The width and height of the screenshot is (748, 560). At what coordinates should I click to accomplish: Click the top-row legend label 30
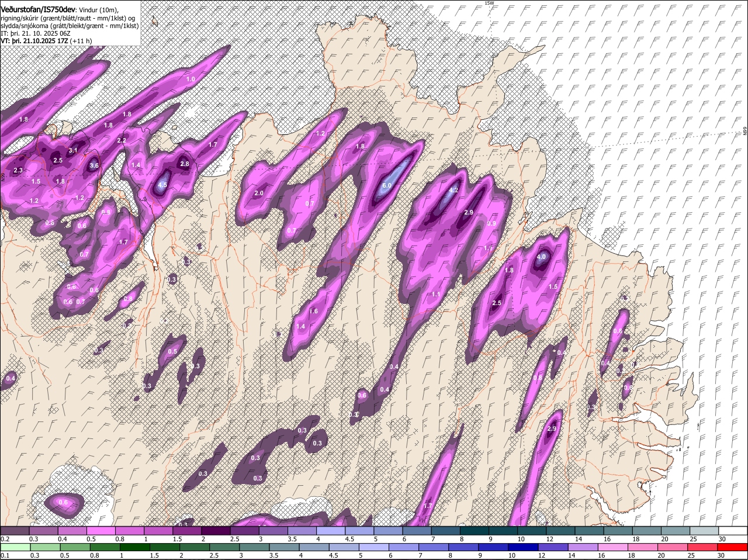(722, 538)
